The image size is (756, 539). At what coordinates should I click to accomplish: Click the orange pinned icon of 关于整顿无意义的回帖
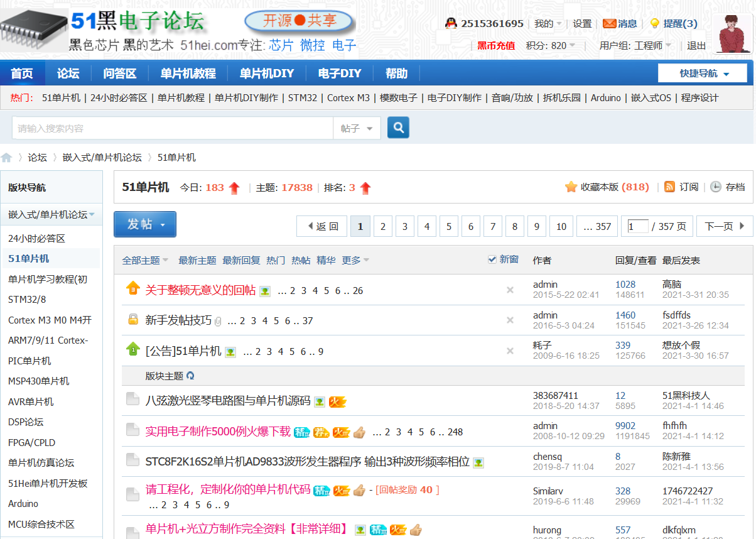coord(132,288)
